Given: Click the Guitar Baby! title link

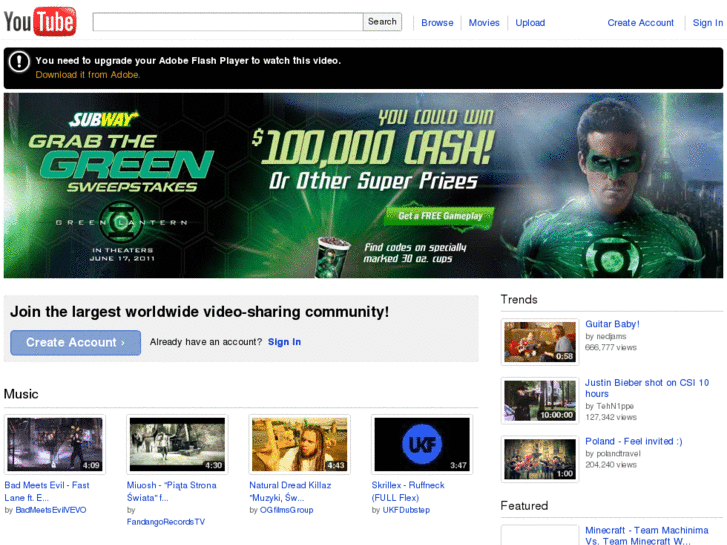Looking at the screenshot, I should tap(612, 324).
